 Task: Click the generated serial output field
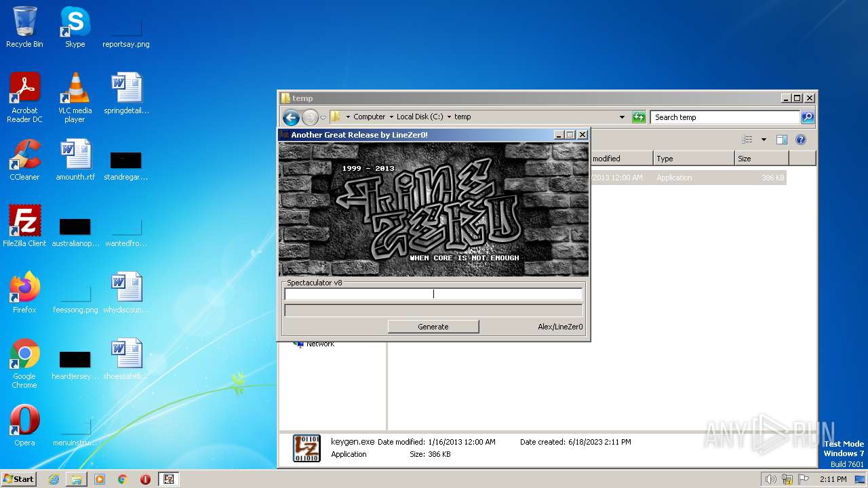(x=433, y=310)
